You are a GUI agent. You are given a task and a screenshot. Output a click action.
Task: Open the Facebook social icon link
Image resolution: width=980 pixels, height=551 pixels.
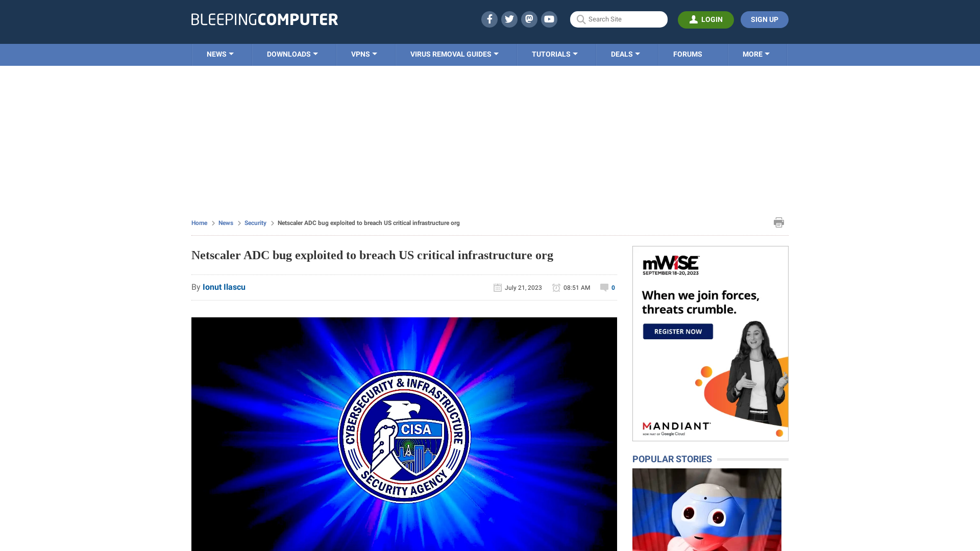coord(489,19)
